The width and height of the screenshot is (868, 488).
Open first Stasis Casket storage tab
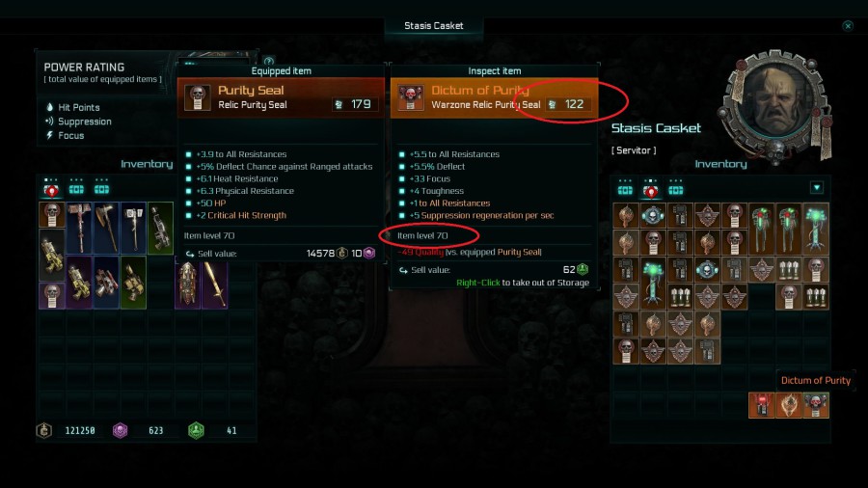625,187
